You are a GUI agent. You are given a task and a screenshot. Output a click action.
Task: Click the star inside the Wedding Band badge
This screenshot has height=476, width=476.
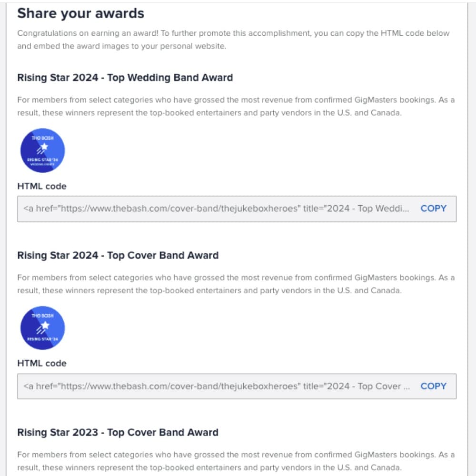(x=45, y=147)
